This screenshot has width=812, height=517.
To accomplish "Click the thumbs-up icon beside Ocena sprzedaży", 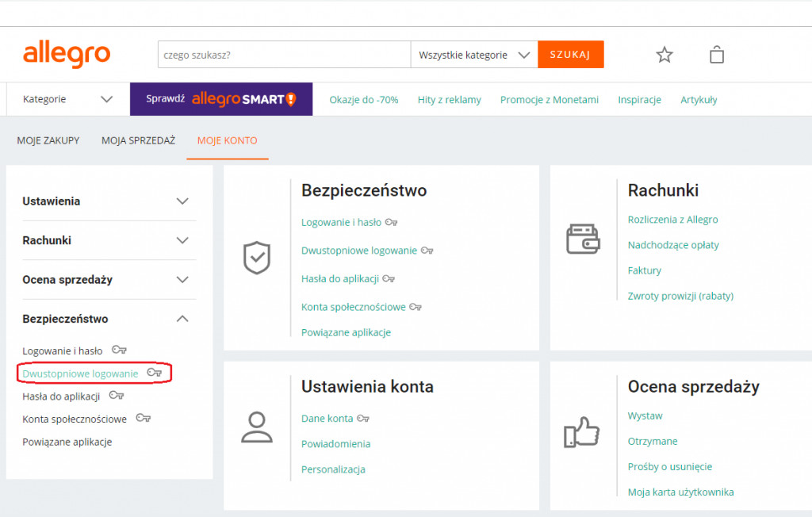I will tap(581, 432).
